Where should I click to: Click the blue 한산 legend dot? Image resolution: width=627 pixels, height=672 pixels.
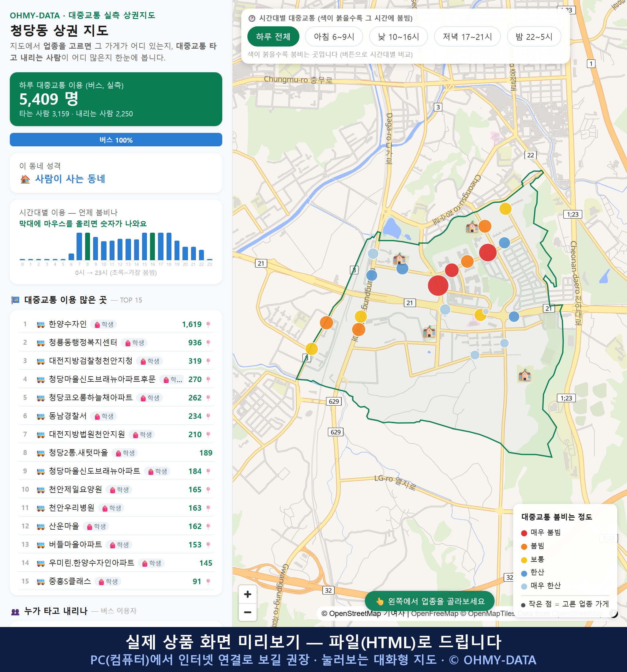(524, 573)
